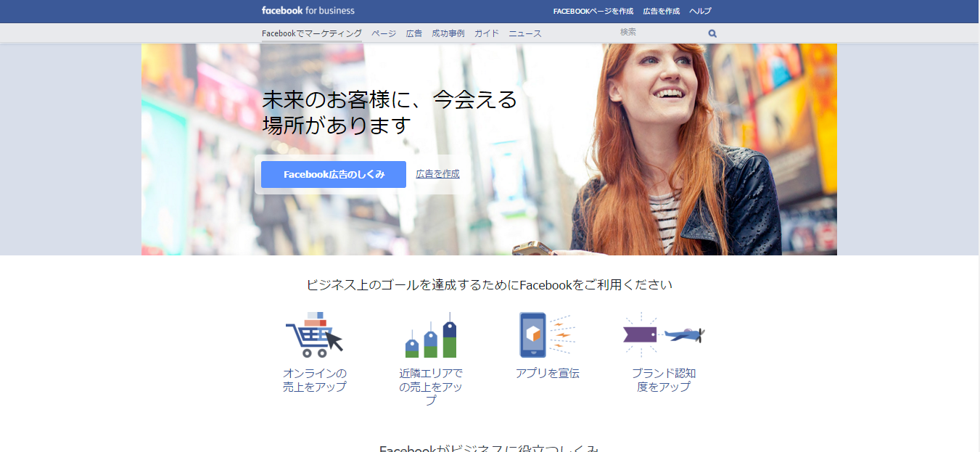Click the Facebook広告のしくみ button
Image resolution: width=980 pixels, height=452 pixels.
pyautogui.click(x=334, y=174)
